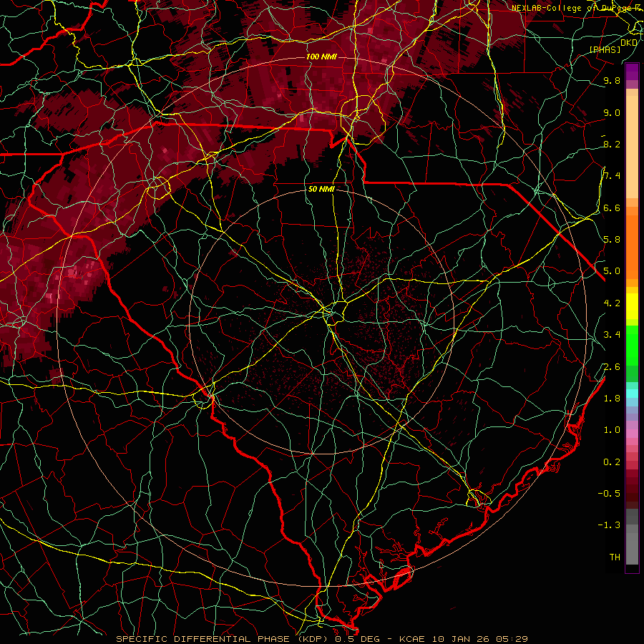Click the 1.0 scale value
The image size is (644, 644).
[612, 430]
